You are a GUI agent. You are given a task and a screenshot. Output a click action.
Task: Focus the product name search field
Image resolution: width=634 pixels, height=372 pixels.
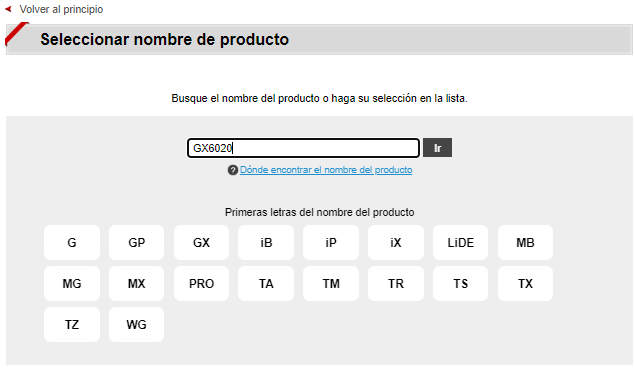tap(303, 148)
